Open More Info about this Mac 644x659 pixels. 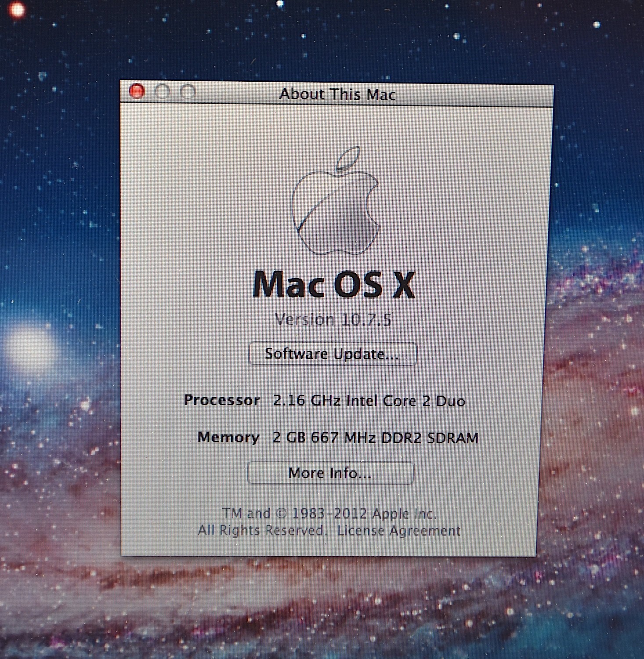[x=330, y=473]
